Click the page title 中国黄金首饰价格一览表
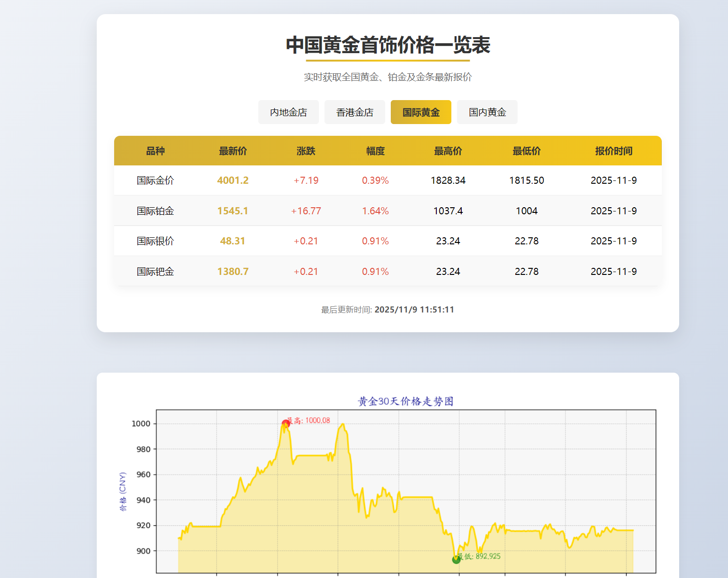The width and height of the screenshot is (728, 578). coord(388,46)
